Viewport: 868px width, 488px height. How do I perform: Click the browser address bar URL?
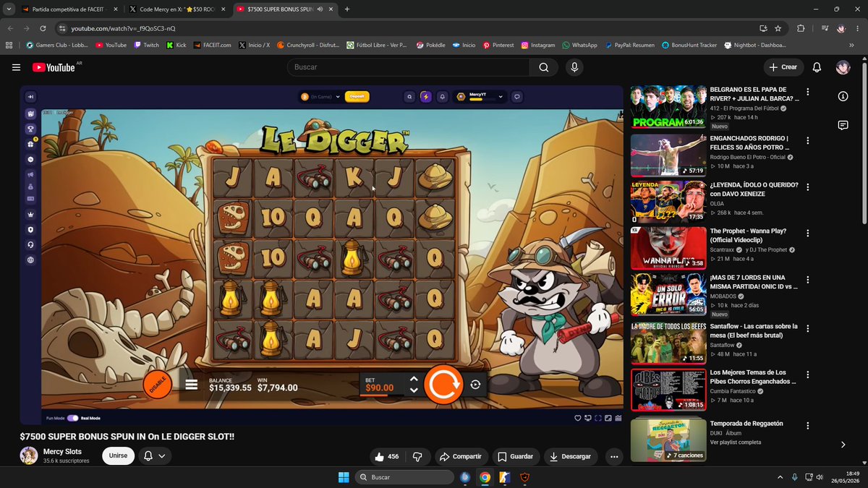[123, 28]
